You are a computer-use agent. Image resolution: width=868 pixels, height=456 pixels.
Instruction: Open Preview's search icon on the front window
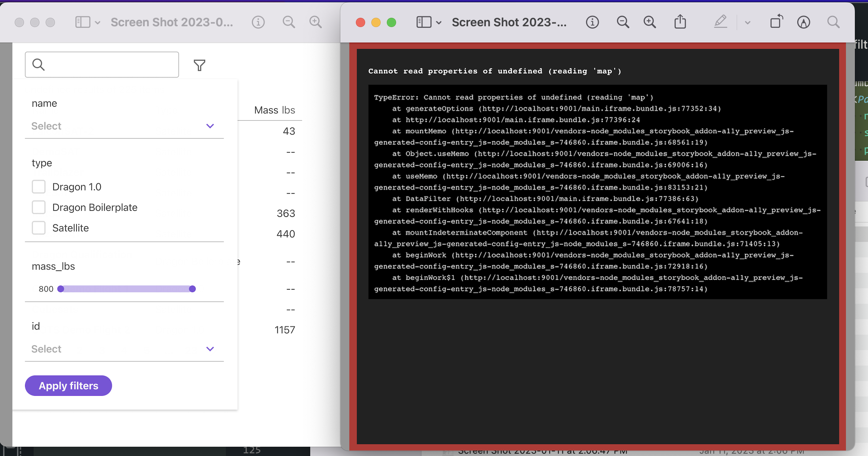(833, 22)
